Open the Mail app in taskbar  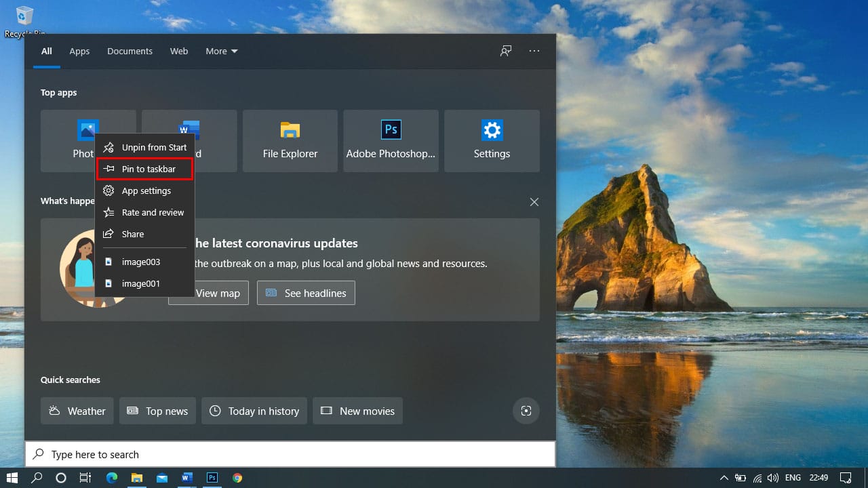point(161,478)
